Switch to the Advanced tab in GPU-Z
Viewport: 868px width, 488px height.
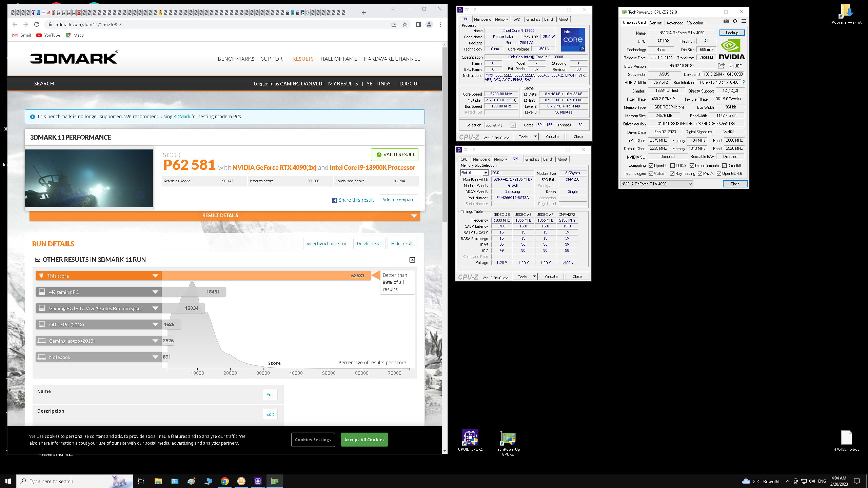click(675, 23)
